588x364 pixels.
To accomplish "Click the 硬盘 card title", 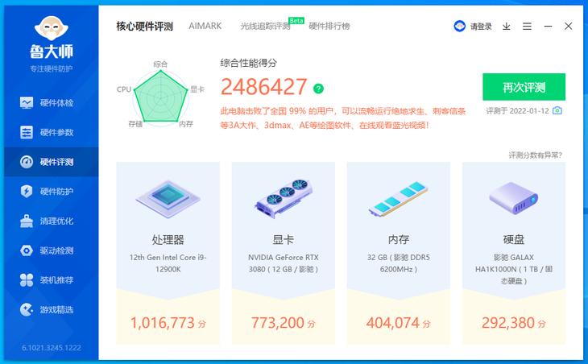I will (513, 239).
